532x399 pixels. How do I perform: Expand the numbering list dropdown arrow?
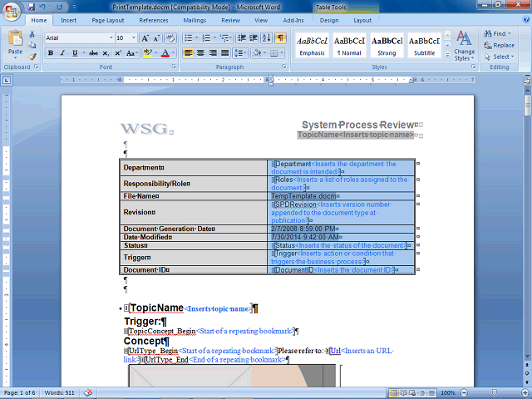point(214,38)
